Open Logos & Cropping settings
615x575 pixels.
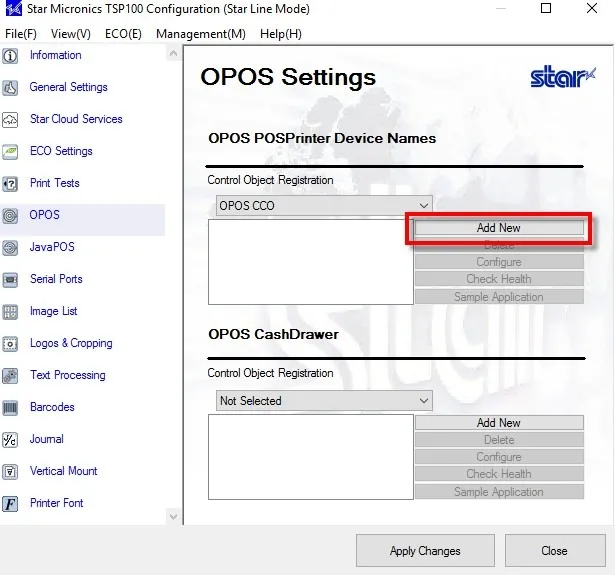coord(71,343)
